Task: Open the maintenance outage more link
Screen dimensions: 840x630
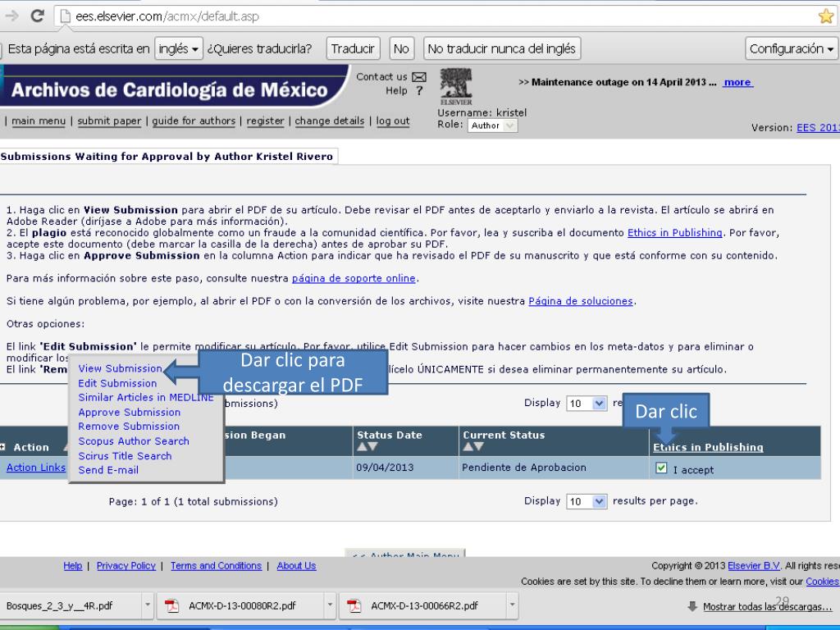Action: pos(737,83)
